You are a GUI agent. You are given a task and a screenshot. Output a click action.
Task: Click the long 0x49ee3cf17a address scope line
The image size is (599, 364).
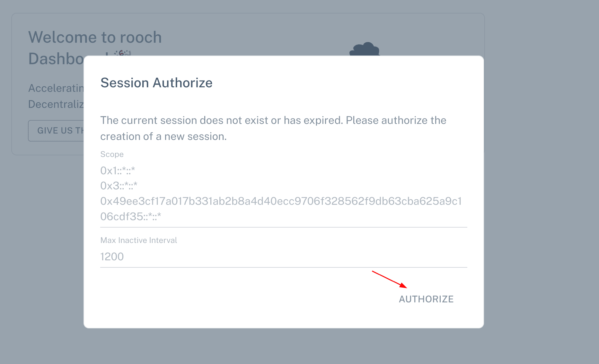click(281, 201)
